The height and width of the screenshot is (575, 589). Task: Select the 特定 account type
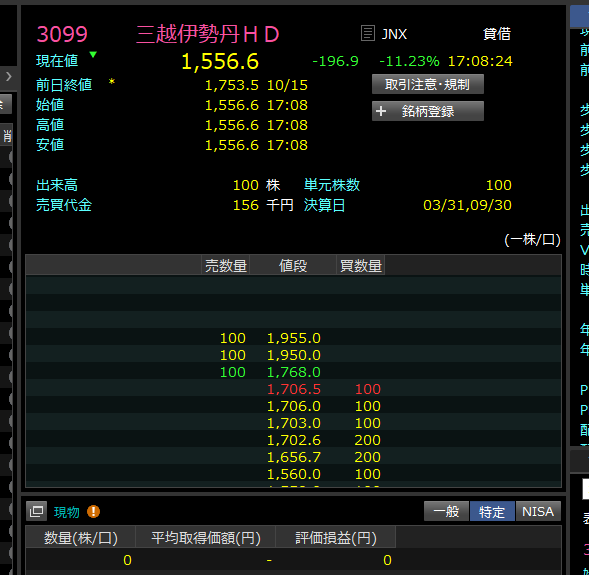492,511
